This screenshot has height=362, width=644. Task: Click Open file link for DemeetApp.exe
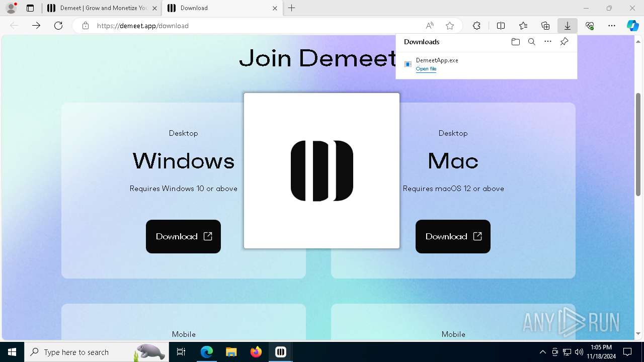tap(426, 69)
